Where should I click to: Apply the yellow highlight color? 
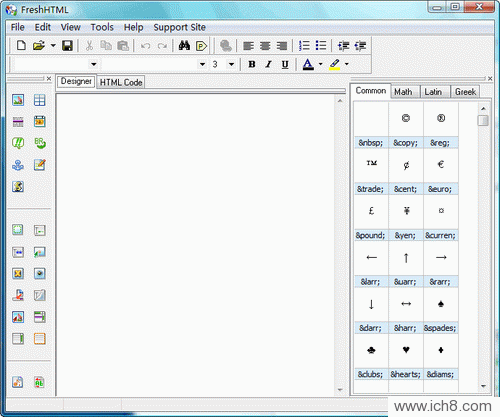click(x=335, y=64)
